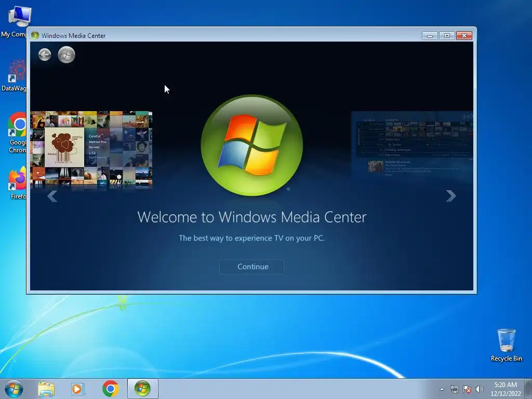The image size is (532, 399).
Task: Show hidden tray icons arrow
Action: coord(442,390)
